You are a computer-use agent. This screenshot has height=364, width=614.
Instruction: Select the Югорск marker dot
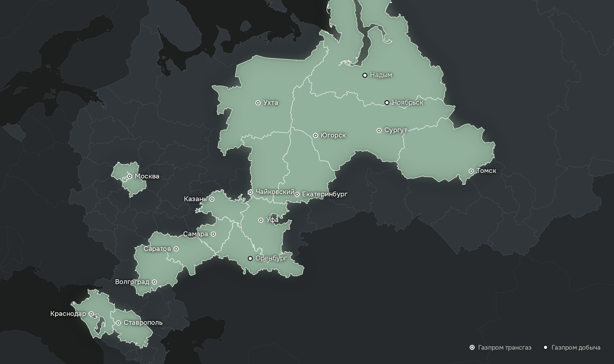click(315, 135)
